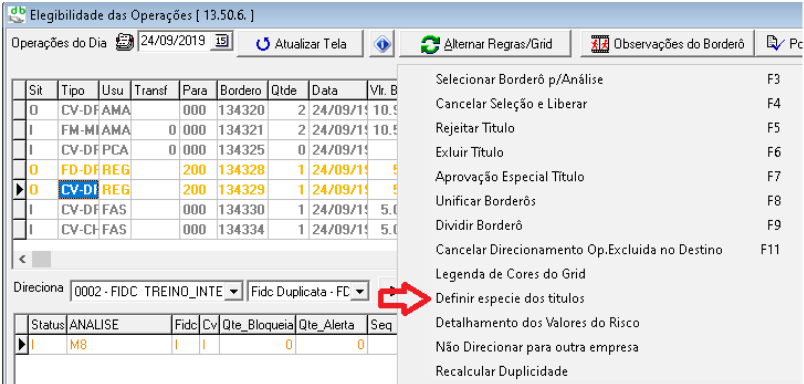Click the Seq column header
This screenshot has width=804, height=384.
coord(383,325)
